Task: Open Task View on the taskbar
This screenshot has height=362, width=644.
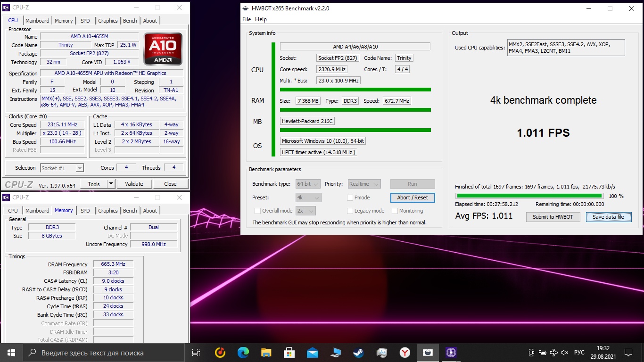Action: point(196,353)
